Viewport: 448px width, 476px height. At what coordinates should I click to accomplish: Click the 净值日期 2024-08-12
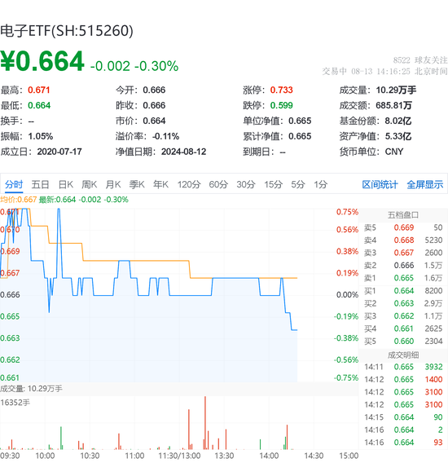coord(183,152)
